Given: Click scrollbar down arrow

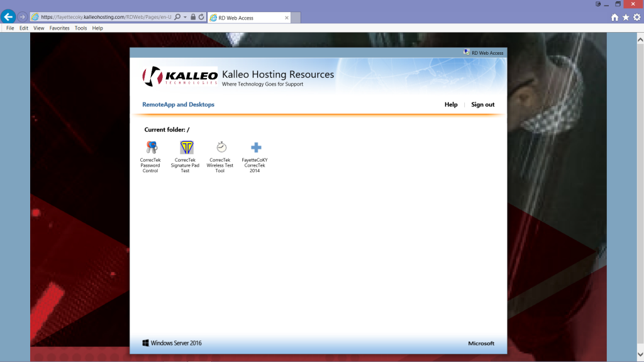Looking at the screenshot, I should click(x=640, y=354).
